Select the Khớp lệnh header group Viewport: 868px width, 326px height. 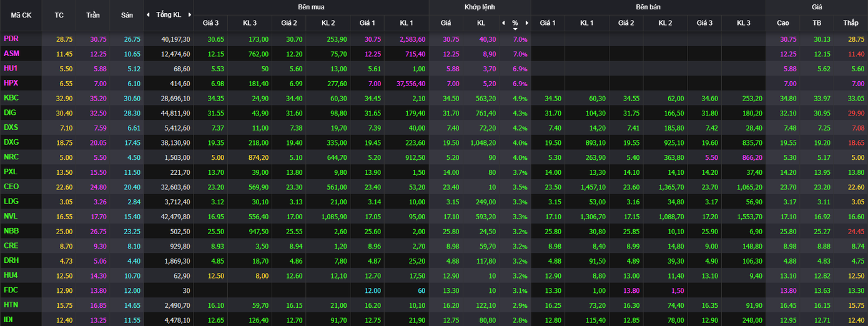[479, 7]
